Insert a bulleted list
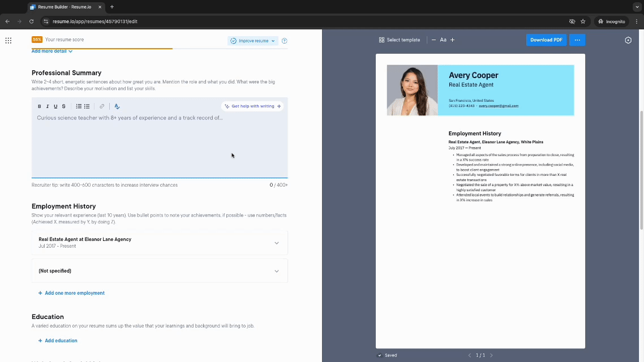 [x=87, y=106]
